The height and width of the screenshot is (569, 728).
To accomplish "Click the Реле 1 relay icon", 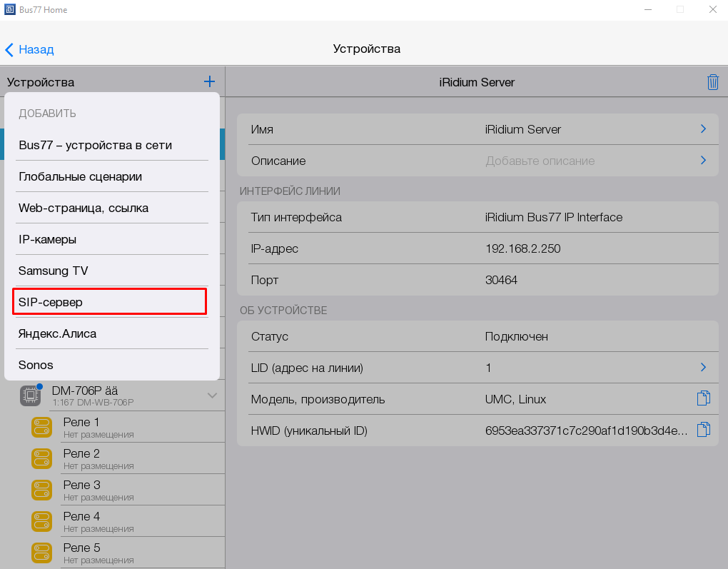I will 42,427.
